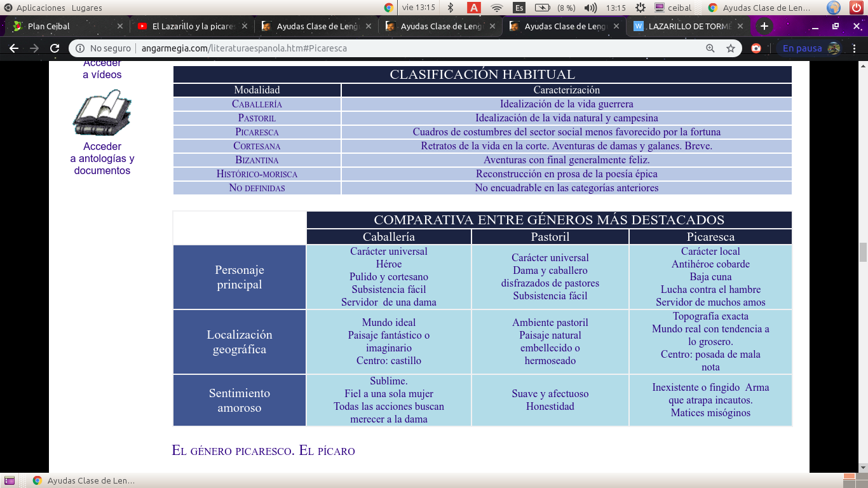Bookmark this page with the star icon

pos(731,48)
